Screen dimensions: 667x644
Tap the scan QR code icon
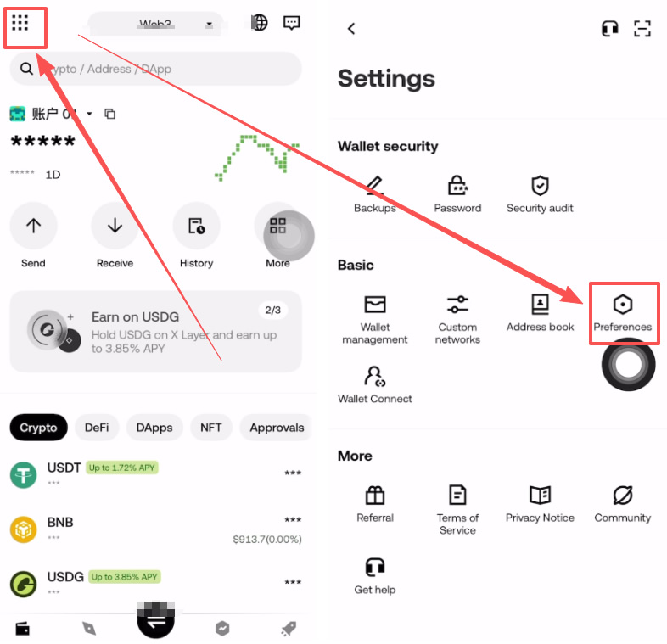coord(642,29)
